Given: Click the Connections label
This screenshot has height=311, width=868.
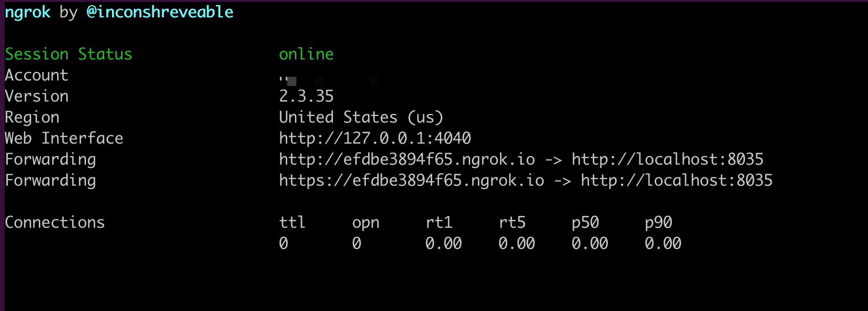Looking at the screenshot, I should pyautogui.click(x=55, y=222).
